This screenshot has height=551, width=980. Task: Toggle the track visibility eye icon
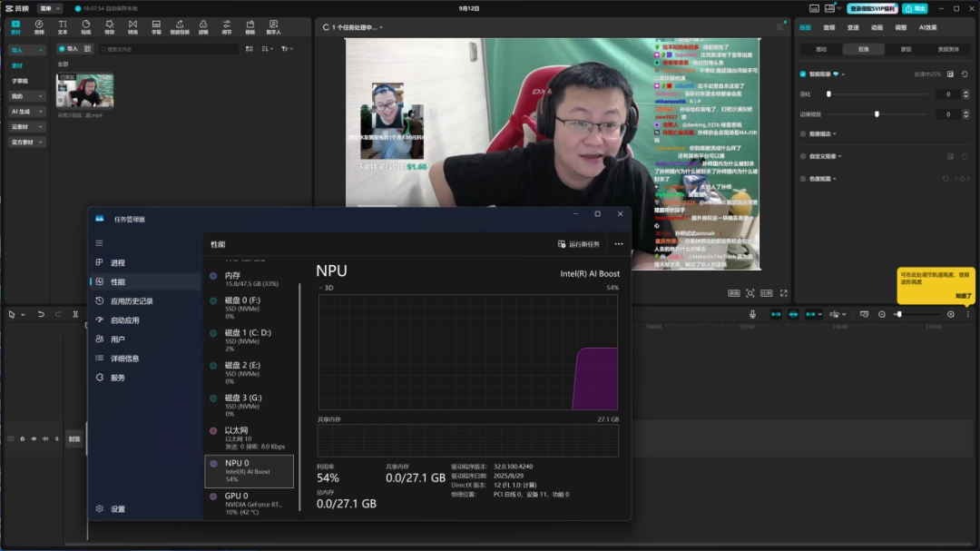[34, 439]
